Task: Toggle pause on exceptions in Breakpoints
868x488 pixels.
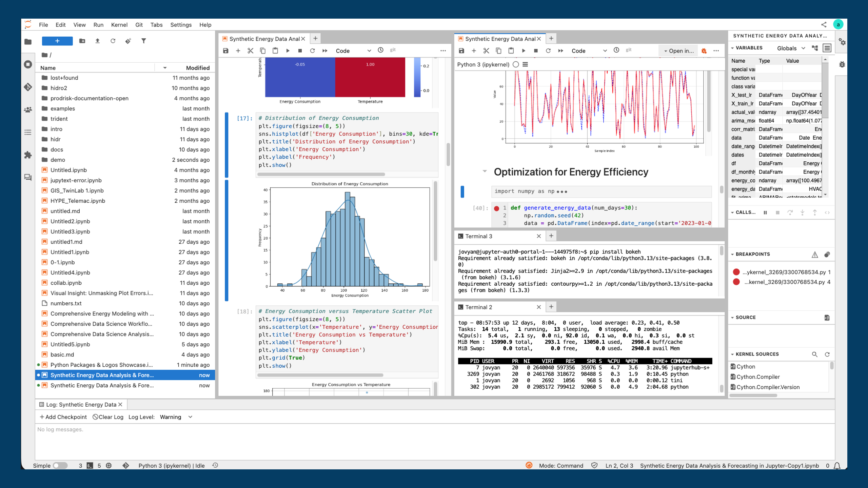Action: [815, 254]
